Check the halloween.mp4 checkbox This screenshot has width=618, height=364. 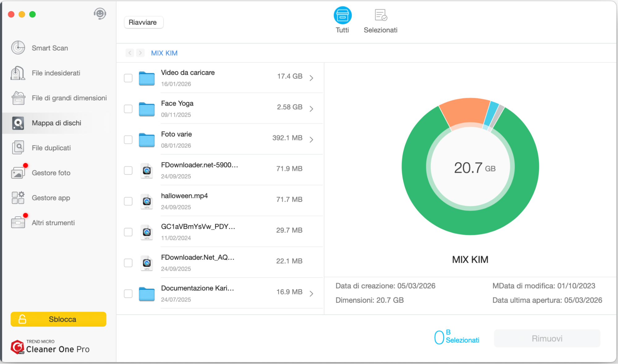click(128, 201)
